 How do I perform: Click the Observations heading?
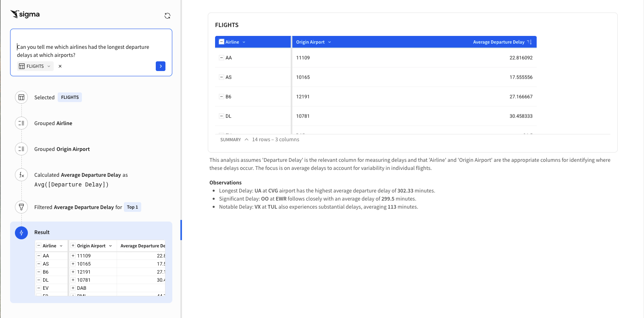226,182
